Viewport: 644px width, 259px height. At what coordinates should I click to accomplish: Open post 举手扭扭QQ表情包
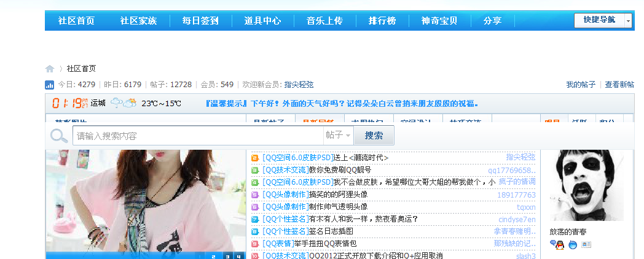tap(326, 244)
